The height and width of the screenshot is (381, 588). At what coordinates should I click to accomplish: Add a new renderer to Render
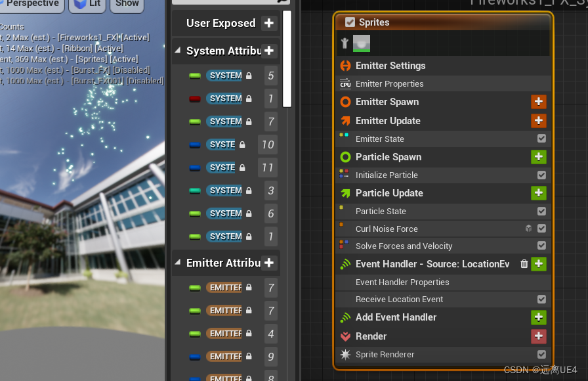click(x=539, y=336)
